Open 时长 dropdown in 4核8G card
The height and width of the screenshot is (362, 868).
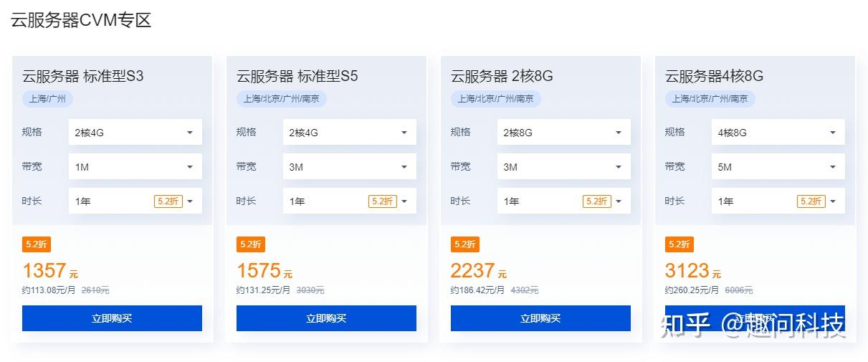coord(778,201)
